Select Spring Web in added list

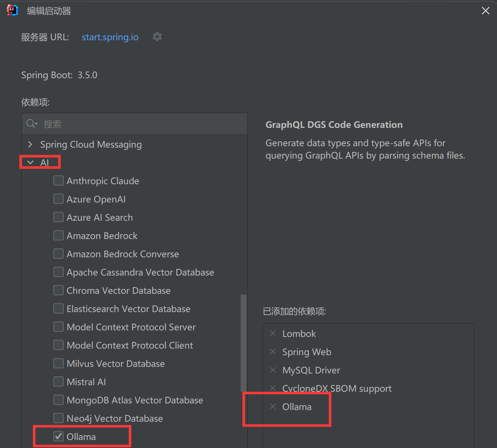click(307, 352)
